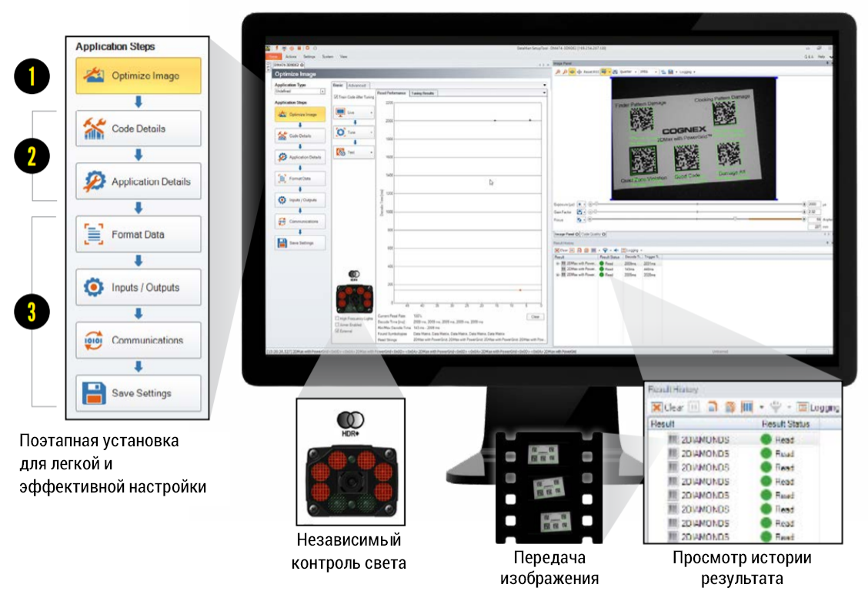Image resolution: width=868 pixels, height=591 pixels.
Task: Open the View ribbon tab
Action: [x=344, y=56]
